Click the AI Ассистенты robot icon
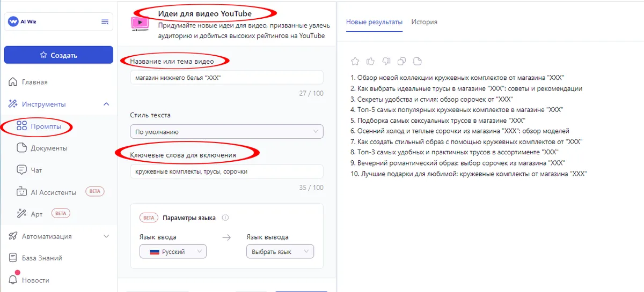The height and width of the screenshot is (292, 644). [x=22, y=192]
